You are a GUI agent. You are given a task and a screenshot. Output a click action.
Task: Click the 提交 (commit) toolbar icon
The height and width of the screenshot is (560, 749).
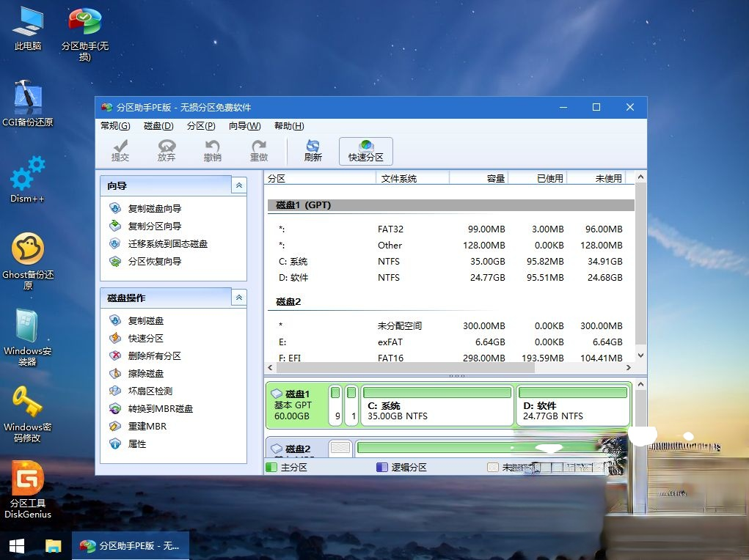120,151
